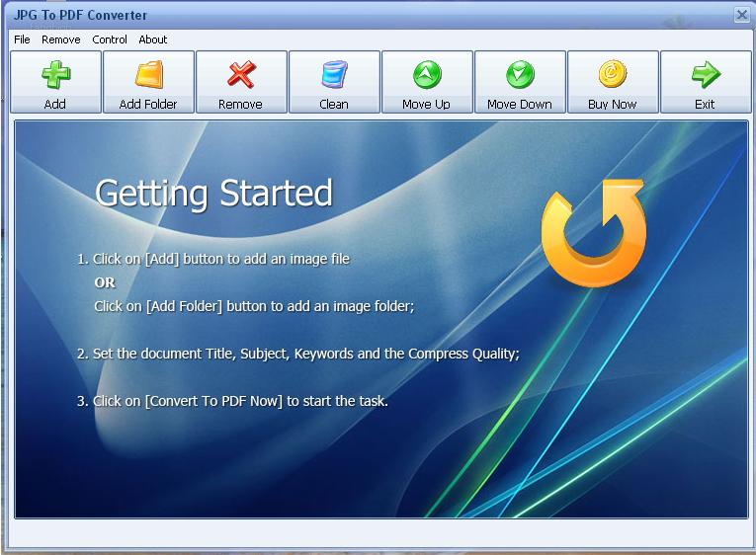Open Buy Now with the coin icon
Screen dimensions: 756x555
tap(613, 82)
